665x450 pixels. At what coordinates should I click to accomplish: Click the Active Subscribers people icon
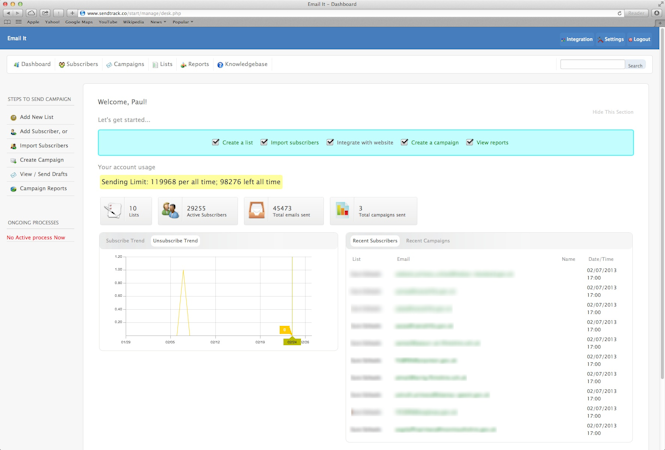tap(170, 210)
